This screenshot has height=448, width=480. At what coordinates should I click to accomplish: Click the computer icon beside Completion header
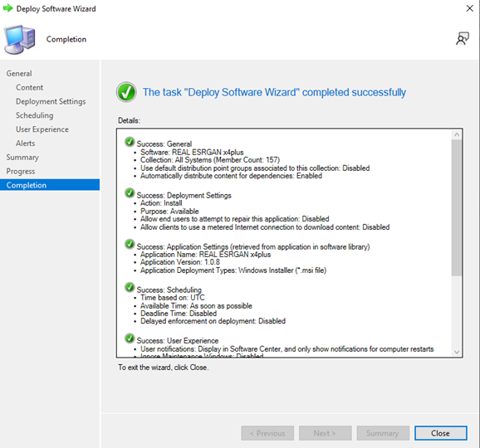pos(20,40)
